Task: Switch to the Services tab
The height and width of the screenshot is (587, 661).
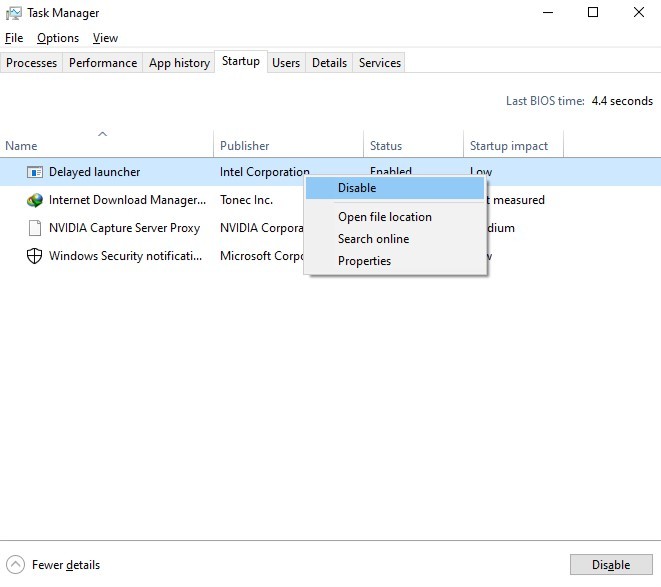Action: [x=380, y=63]
